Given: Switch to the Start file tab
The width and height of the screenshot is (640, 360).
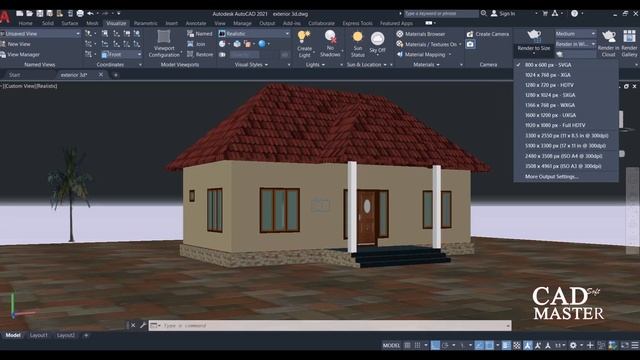Looking at the screenshot, I should point(15,75).
